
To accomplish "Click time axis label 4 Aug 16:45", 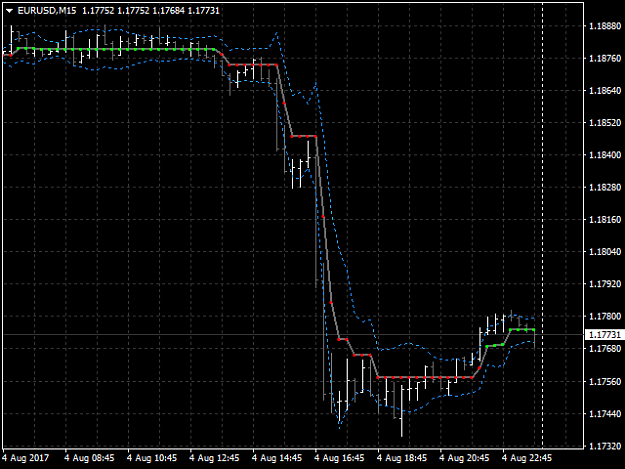I will [x=340, y=458].
